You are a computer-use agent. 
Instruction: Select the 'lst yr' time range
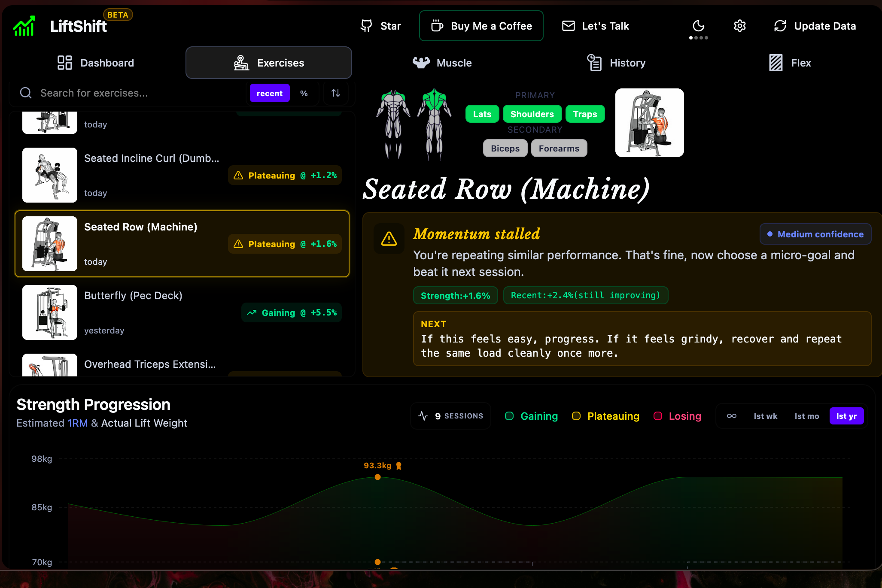coord(846,416)
